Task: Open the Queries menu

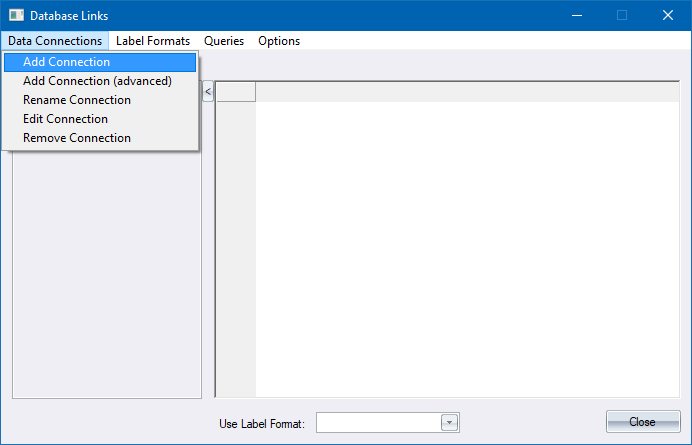Action: [x=224, y=41]
